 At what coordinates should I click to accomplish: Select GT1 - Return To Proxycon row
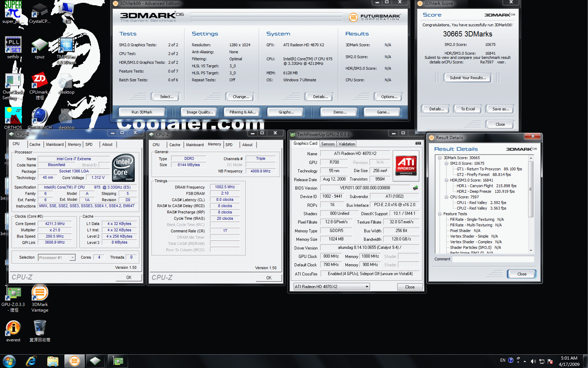coord(489,169)
